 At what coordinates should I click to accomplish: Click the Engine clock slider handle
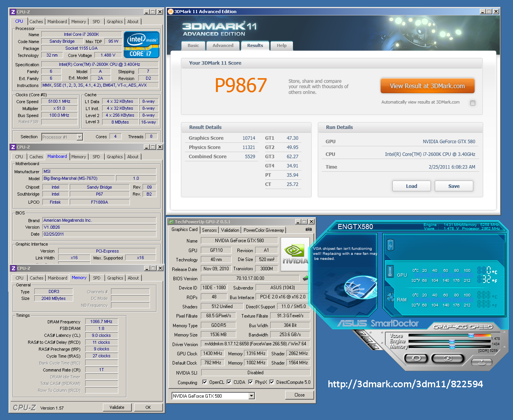(452, 341)
